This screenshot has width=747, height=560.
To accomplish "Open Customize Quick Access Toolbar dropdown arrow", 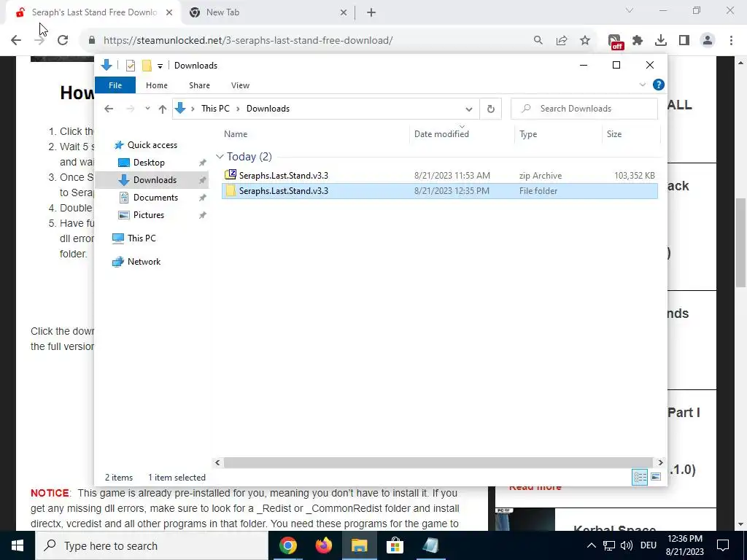I will pyautogui.click(x=160, y=66).
